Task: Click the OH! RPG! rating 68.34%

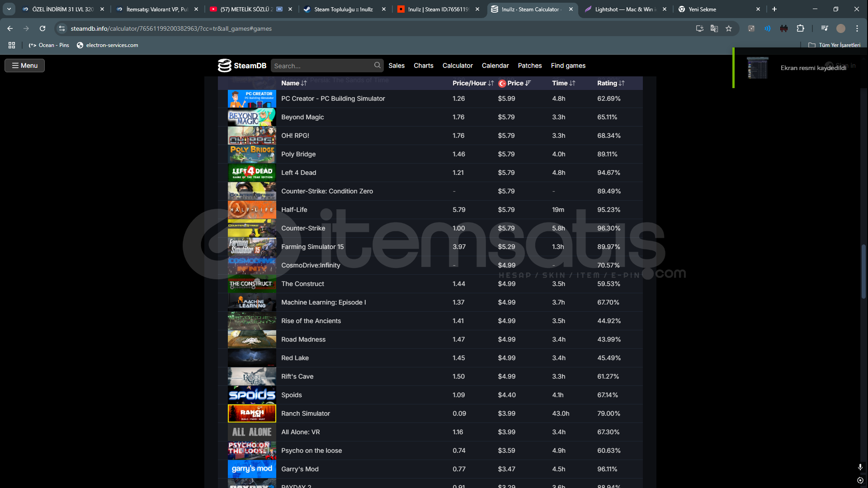Action: pos(609,136)
